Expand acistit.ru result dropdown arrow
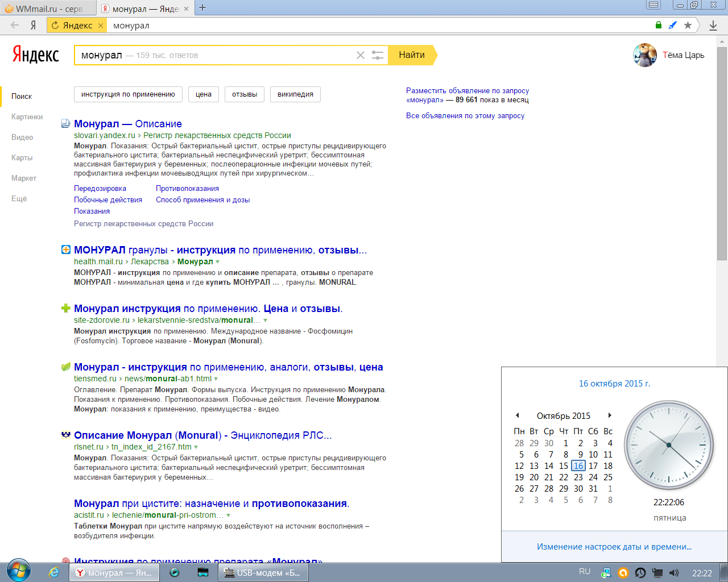This screenshot has height=582, width=728. (229, 516)
